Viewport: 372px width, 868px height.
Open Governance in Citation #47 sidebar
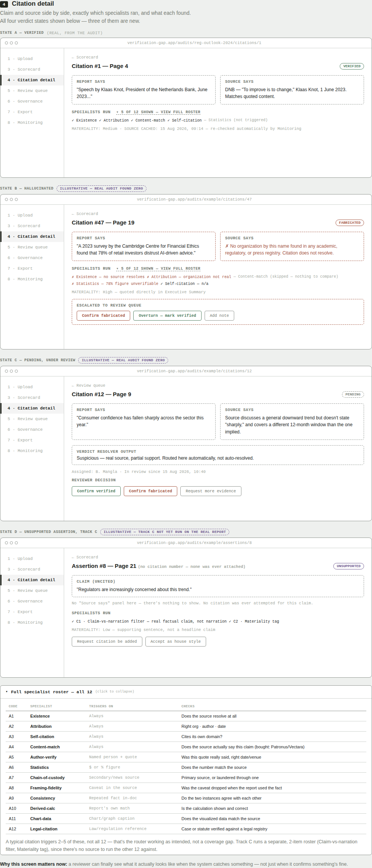pos(32,258)
